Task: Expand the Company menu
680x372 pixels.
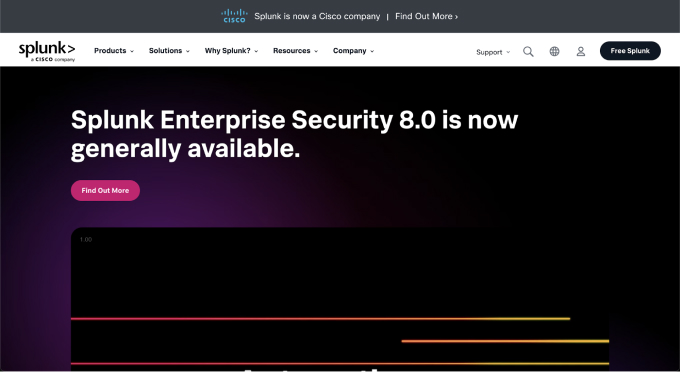Action: [x=353, y=51]
